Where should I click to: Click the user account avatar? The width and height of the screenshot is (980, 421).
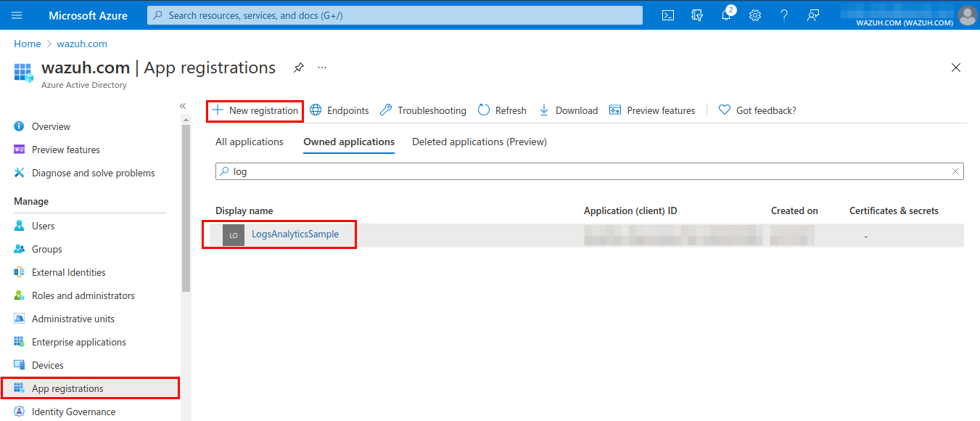(967, 15)
